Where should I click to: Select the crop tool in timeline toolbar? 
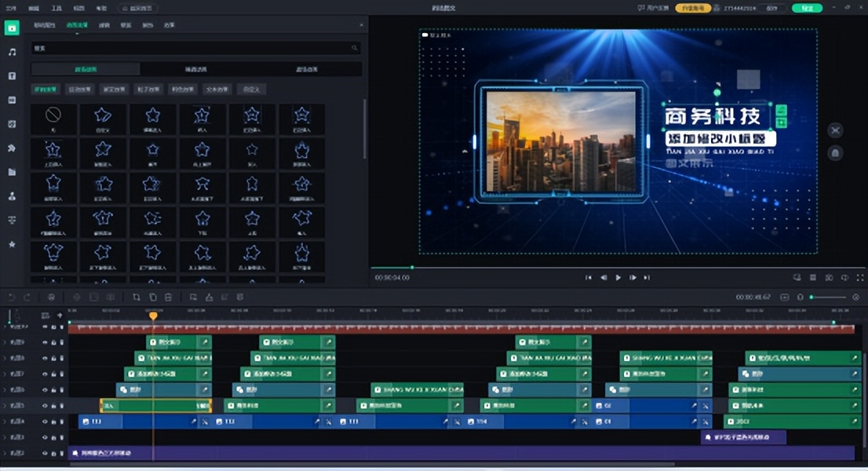click(x=137, y=298)
